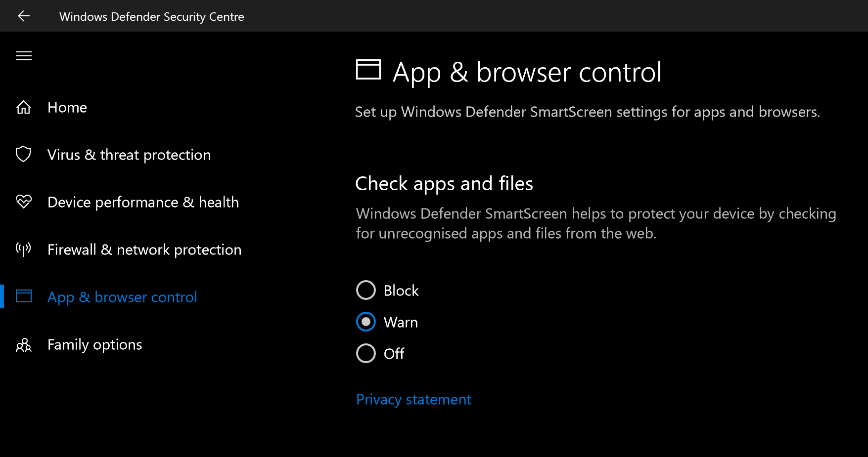Click the App & browser control page heading

pos(527,73)
